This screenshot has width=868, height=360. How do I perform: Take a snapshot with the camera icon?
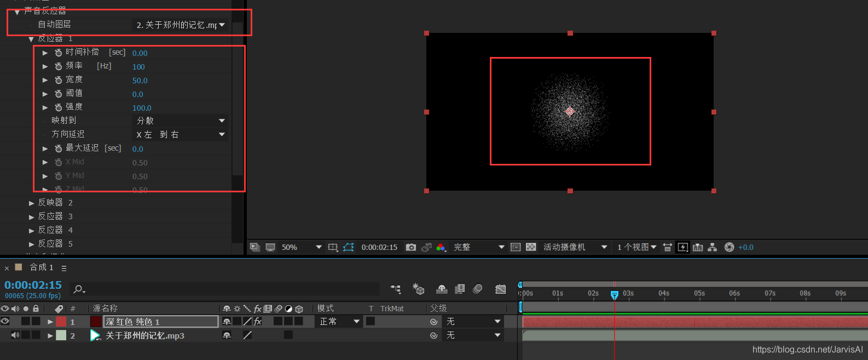[410, 247]
